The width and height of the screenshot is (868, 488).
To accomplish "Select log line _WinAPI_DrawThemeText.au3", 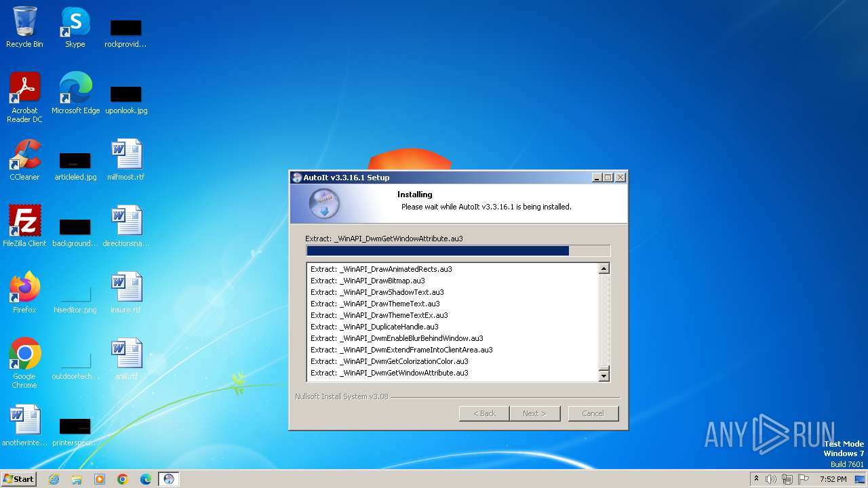I will click(375, 304).
